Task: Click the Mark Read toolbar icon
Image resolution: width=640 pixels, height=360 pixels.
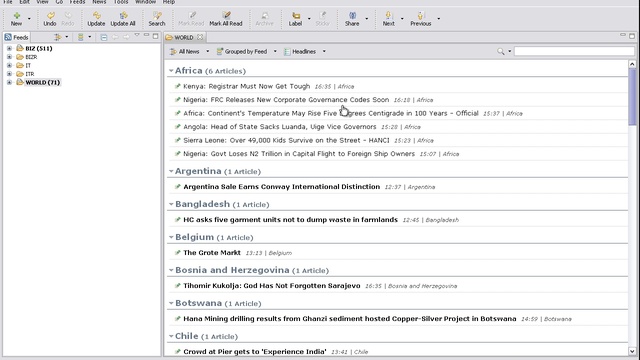Action: [x=191, y=16]
